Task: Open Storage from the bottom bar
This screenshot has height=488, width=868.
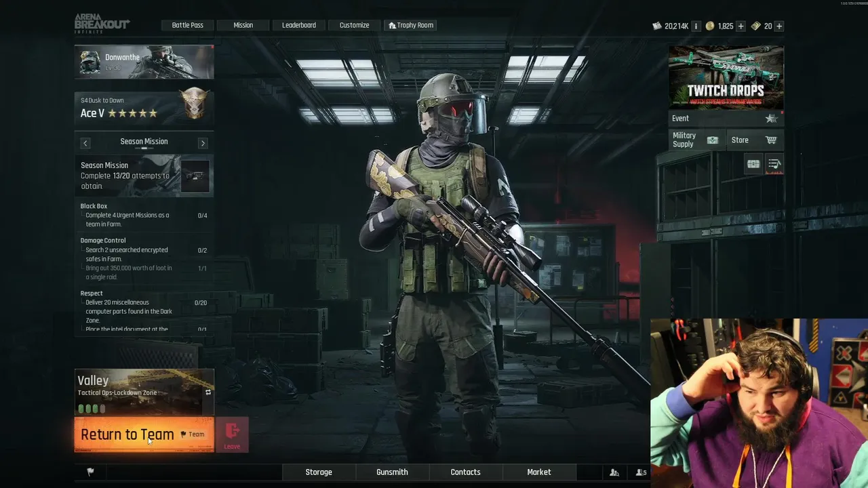Action: (x=319, y=472)
